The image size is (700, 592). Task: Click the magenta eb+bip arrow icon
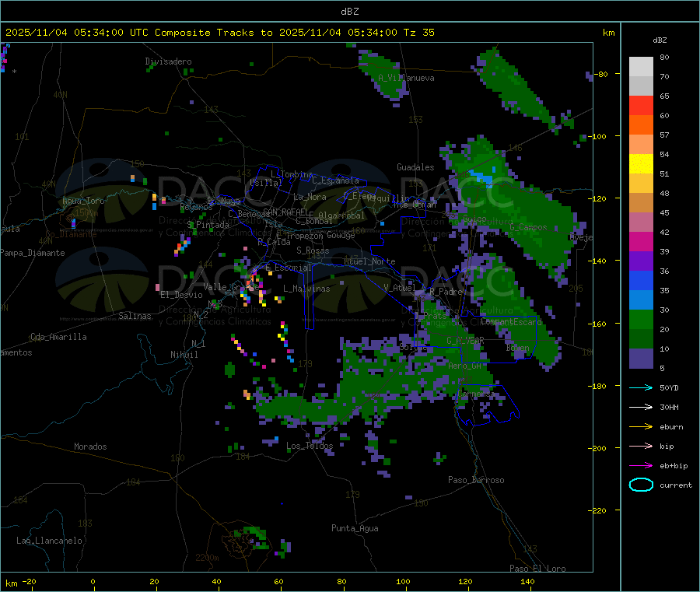tap(641, 465)
